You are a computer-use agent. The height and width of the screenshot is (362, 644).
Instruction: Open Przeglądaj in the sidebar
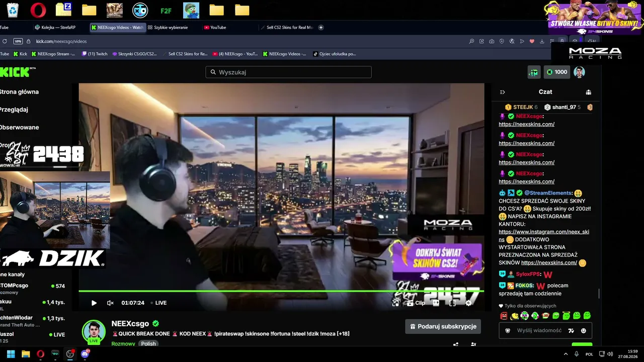(14, 110)
